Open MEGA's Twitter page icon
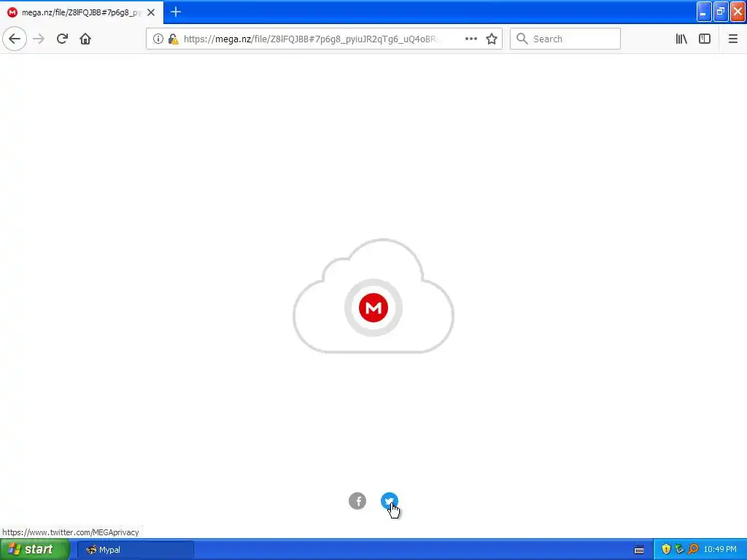The height and width of the screenshot is (560, 747). click(390, 501)
